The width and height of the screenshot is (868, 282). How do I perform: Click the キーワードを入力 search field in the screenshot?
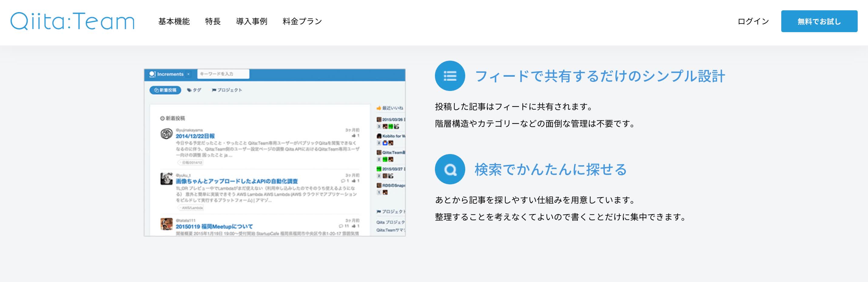(223, 74)
